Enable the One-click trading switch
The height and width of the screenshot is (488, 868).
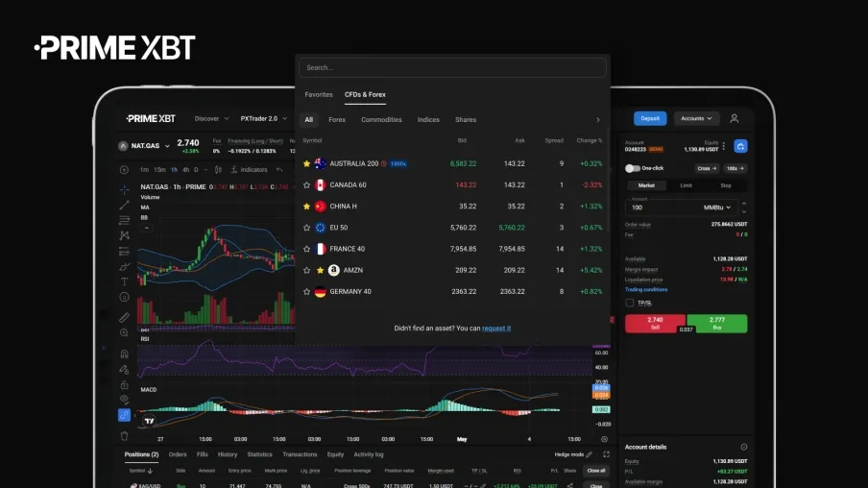pyautogui.click(x=632, y=168)
